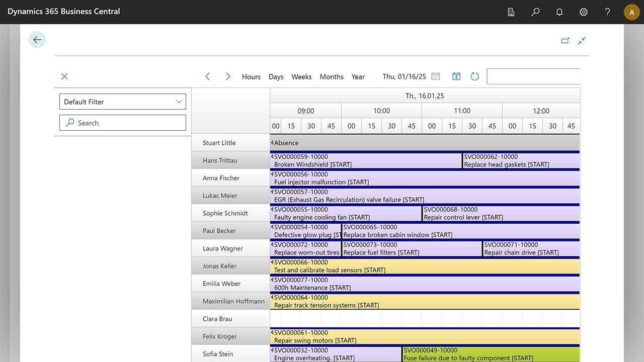Close the filter panel with the X
The width and height of the screenshot is (644, 362).
coord(64,76)
